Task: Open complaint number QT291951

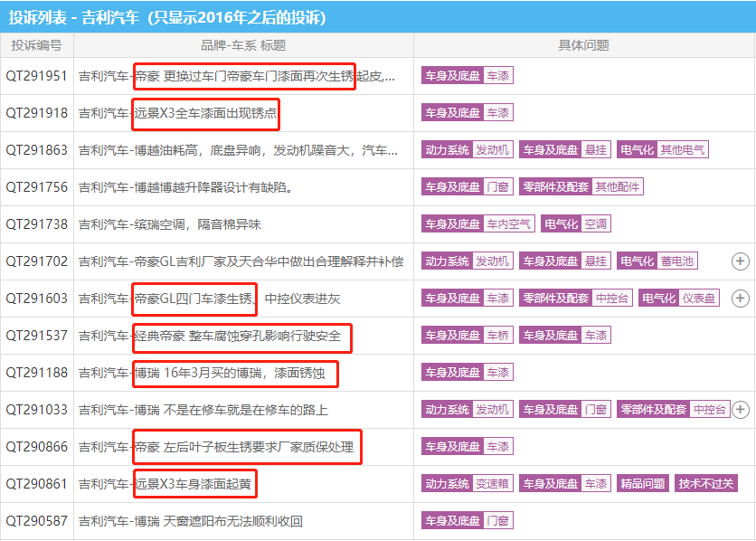Action: pyautogui.click(x=37, y=76)
